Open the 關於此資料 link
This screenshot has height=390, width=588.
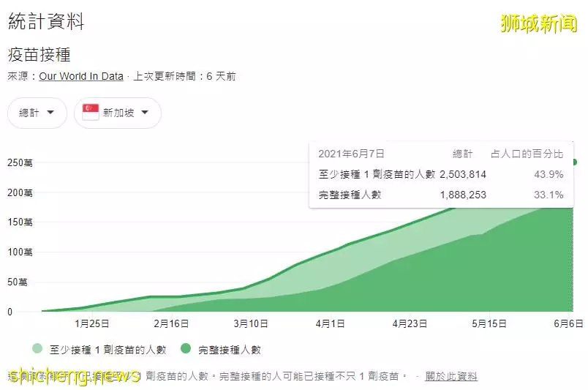451,376
